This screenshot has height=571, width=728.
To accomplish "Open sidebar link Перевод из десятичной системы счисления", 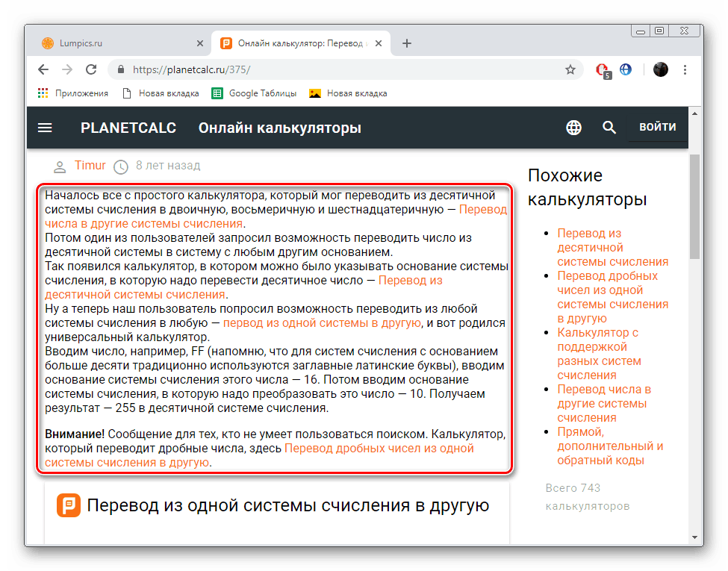I will click(612, 248).
